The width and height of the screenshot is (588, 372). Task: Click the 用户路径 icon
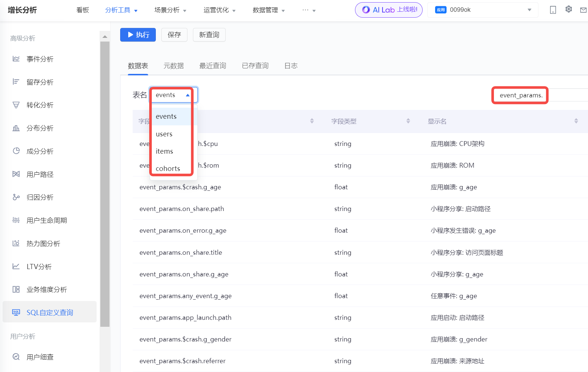click(x=16, y=174)
